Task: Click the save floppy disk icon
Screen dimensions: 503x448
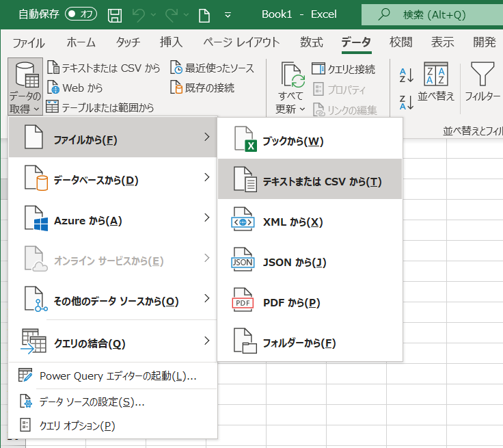Action: [115, 14]
